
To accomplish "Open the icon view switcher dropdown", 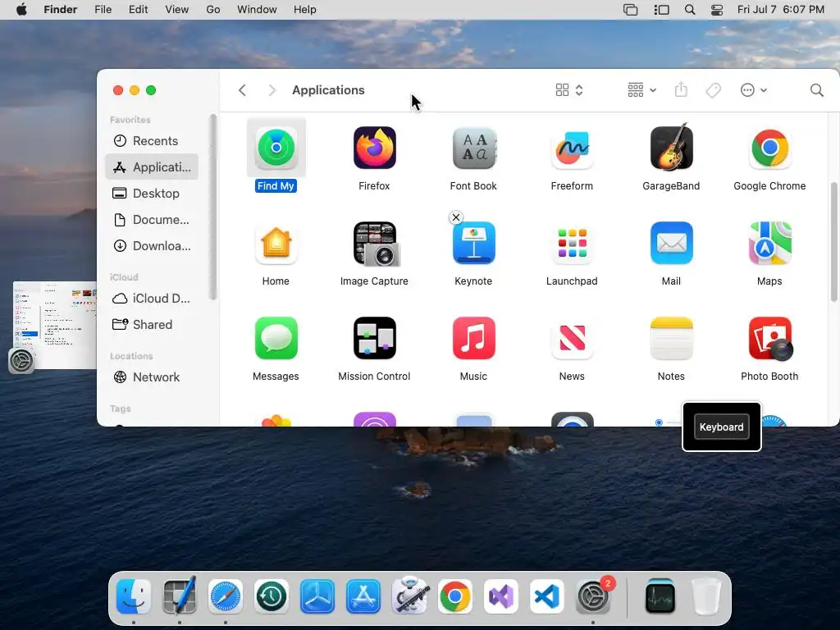I will [569, 90].
